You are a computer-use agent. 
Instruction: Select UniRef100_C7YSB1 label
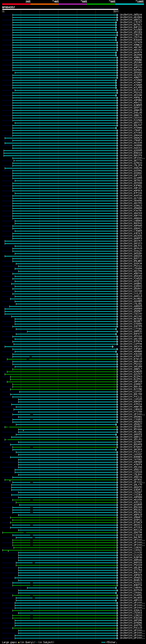131,329
